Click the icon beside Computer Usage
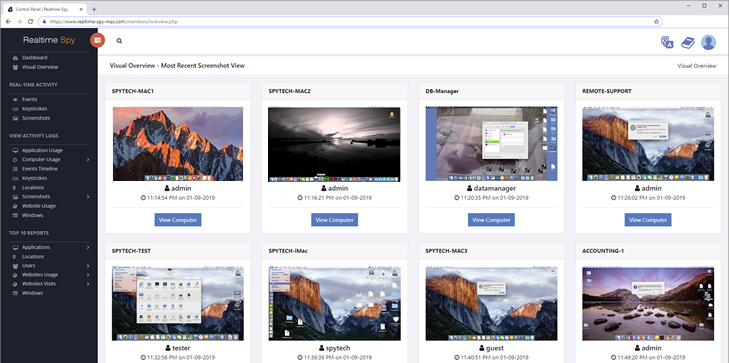 [15, 160]
